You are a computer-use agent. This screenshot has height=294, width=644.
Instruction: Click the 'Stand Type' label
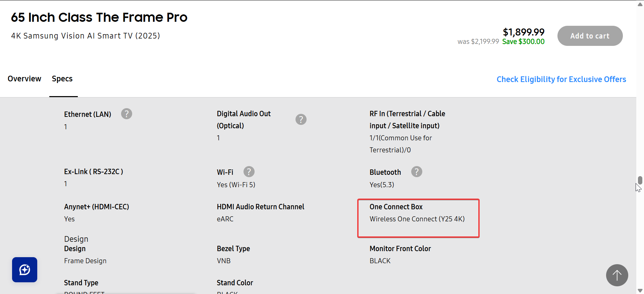[x=81, y=283]
